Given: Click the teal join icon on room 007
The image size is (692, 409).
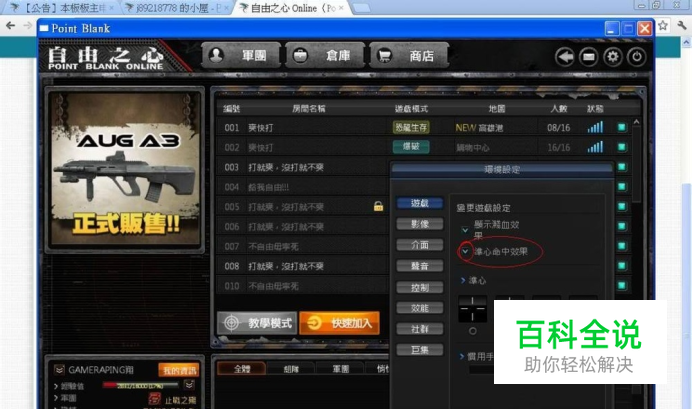Looking at the screenshot, I should tap(622, 246).
